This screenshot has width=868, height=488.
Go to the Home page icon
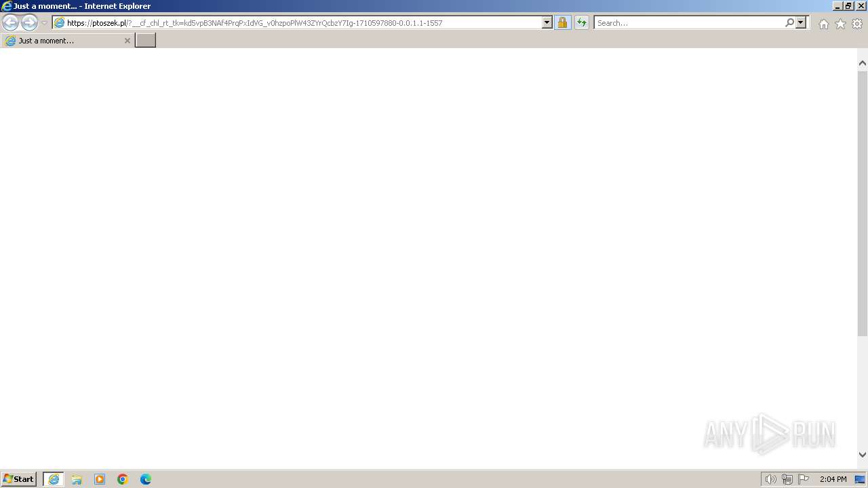tap(823, 24)
